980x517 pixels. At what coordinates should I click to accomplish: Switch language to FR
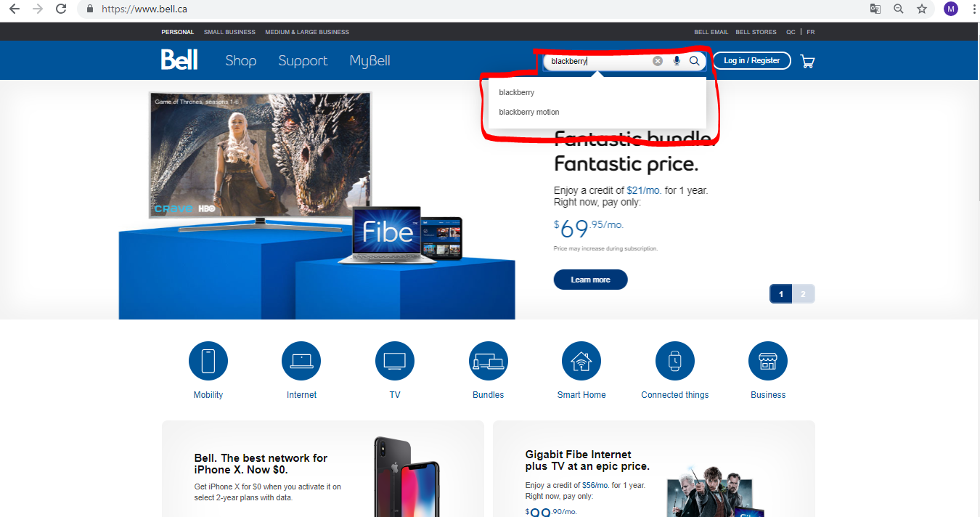(x=810, y=32)
